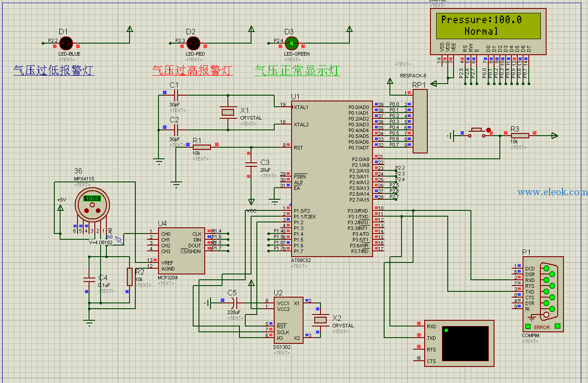Click the "VREF" pin label on MCP3204
The image size is (588, 383).
(168, 263)
